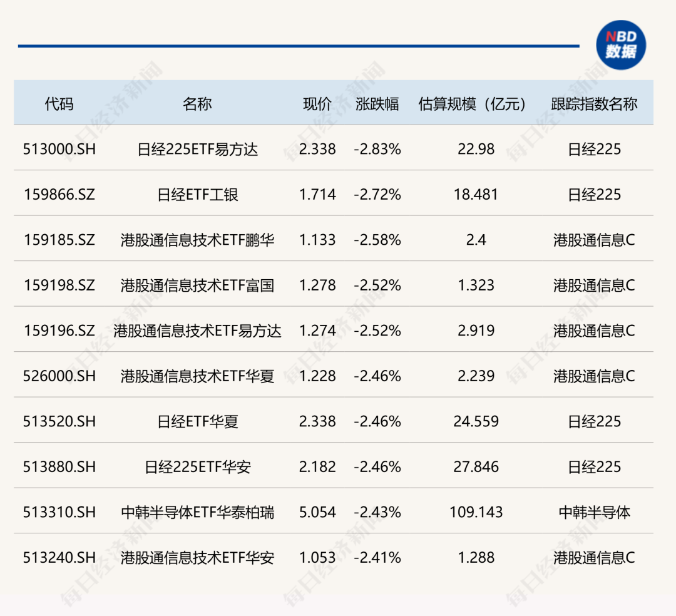Click fund name 港股通信息技术ETF华安
The height and width of the screenshot is (616, 676).
point(197,557)
